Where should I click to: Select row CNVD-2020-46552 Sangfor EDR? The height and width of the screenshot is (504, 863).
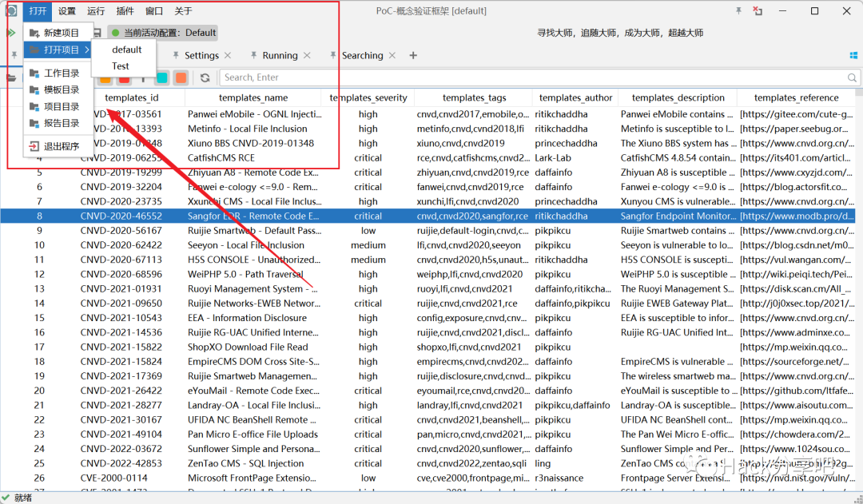(x=428, y=216)
